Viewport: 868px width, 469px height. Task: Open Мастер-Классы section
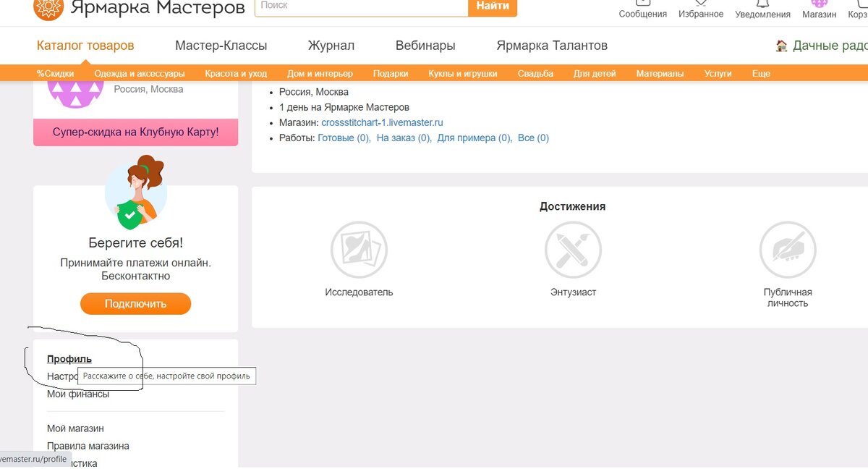221,46
